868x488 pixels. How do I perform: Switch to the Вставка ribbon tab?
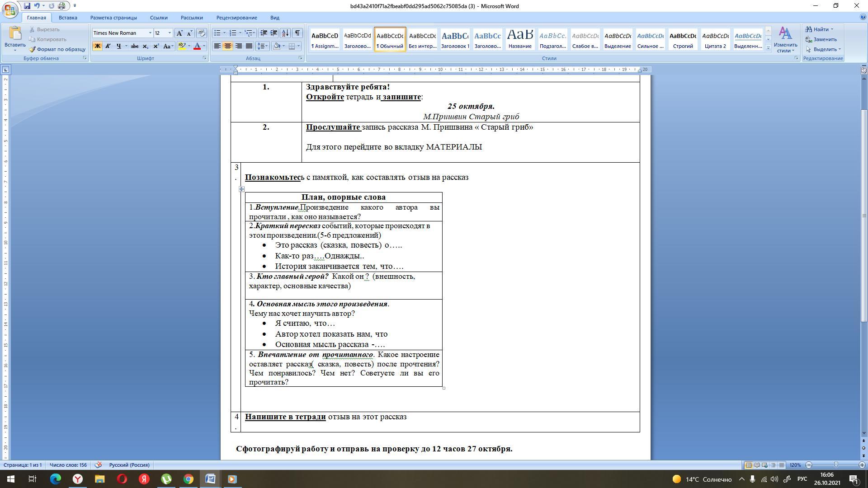[68, 18]
